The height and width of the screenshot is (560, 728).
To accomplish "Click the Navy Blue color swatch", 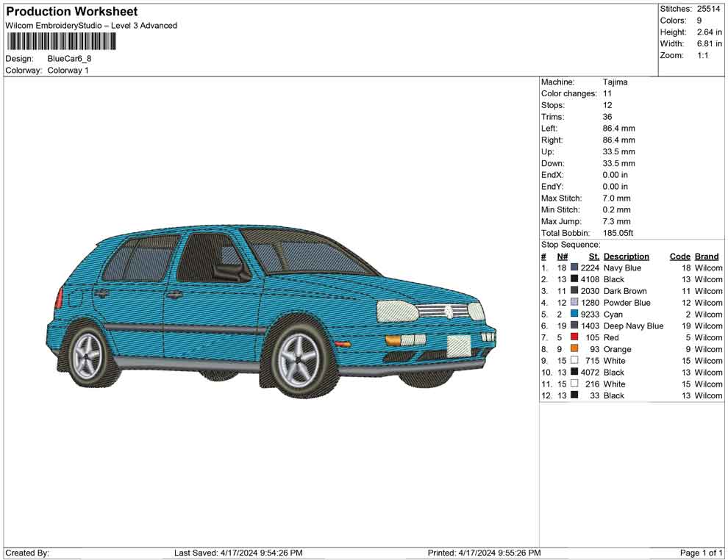I will (x=574, y=268).
